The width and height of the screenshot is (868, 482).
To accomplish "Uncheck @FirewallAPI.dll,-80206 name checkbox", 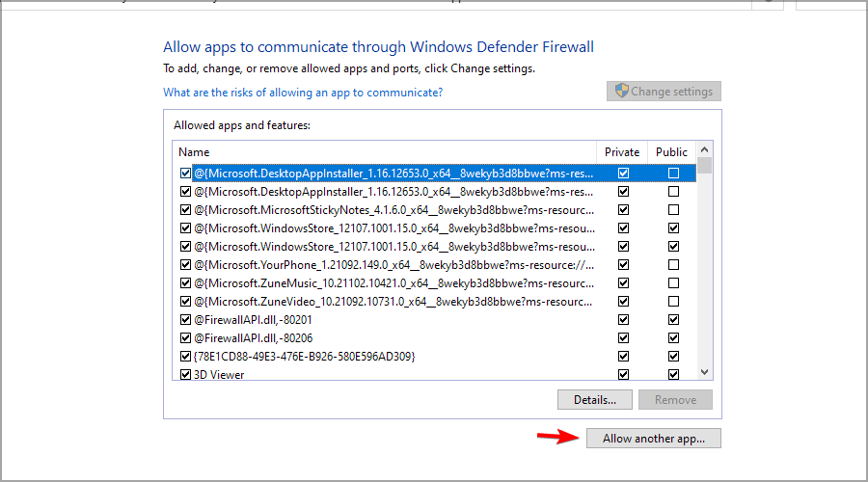I will (x=185, y=337).
